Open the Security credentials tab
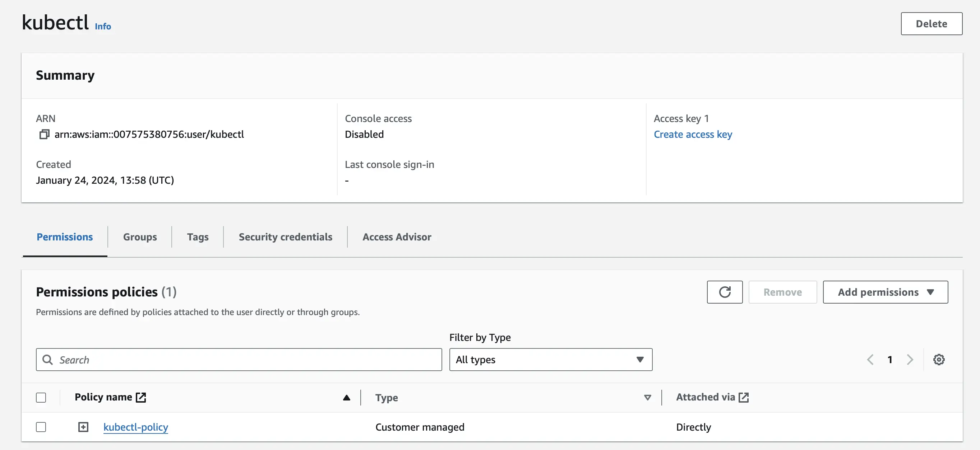Viewport: 980px width, 450px height. tap(285, 237)
